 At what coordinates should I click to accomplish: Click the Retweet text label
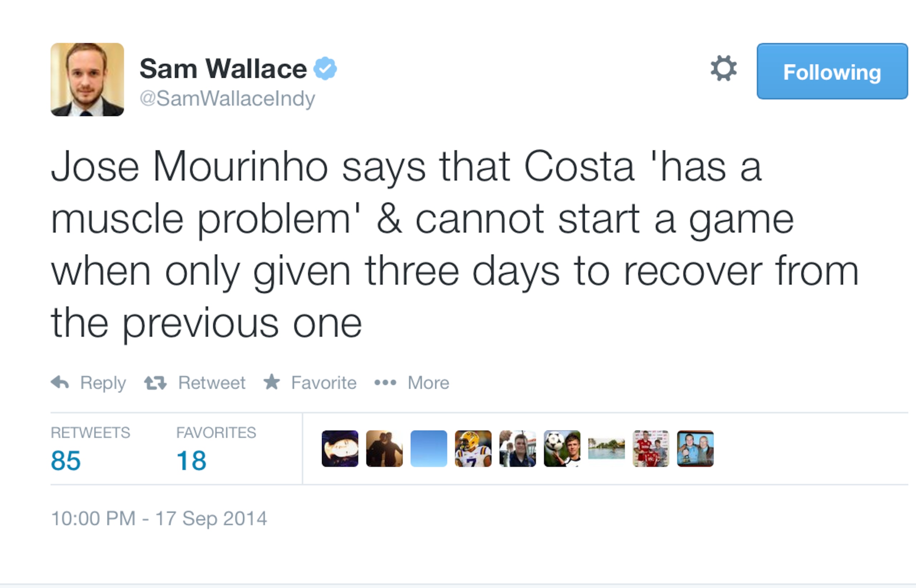(212, 383)
